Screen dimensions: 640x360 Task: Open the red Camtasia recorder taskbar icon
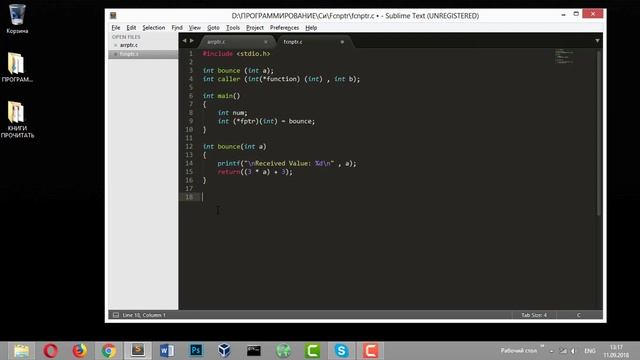pyautogui.click(x=370, y=351)
